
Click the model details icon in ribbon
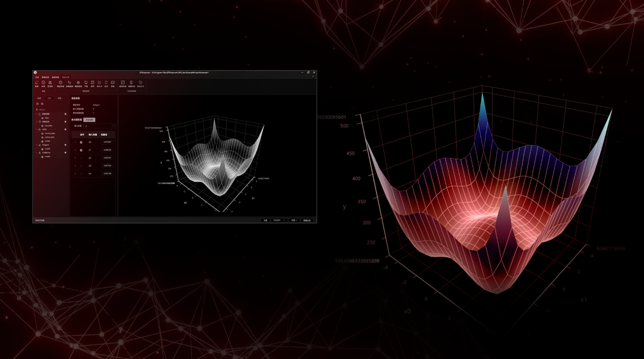60,83
